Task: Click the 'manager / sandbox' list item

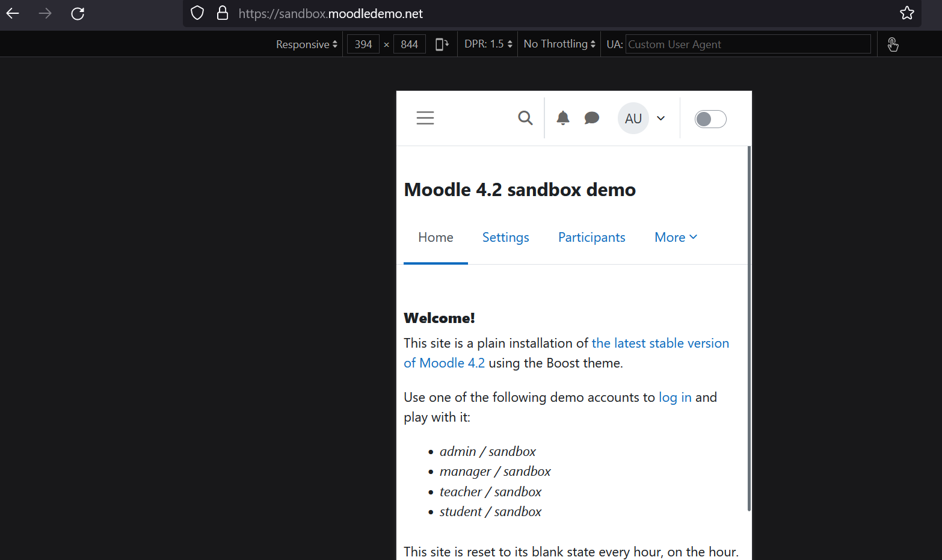Action: pyautogui.click(x=495, y=472)
